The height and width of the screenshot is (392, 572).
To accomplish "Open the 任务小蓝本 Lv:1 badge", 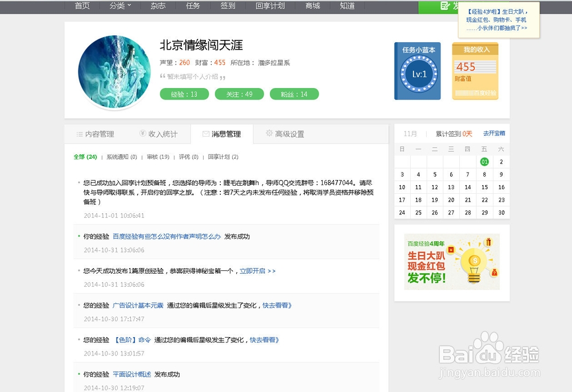I will (418, 70).
